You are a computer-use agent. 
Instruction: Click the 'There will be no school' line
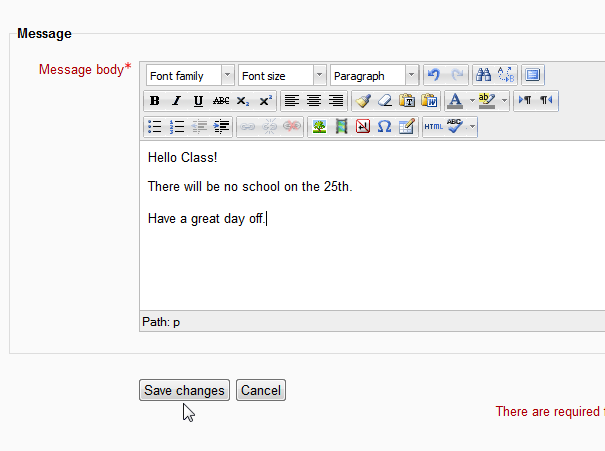click(x=250, y=186)
